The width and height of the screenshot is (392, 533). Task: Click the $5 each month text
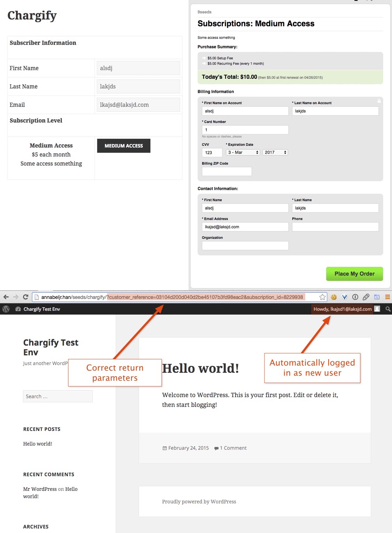(x=51, y=155)
